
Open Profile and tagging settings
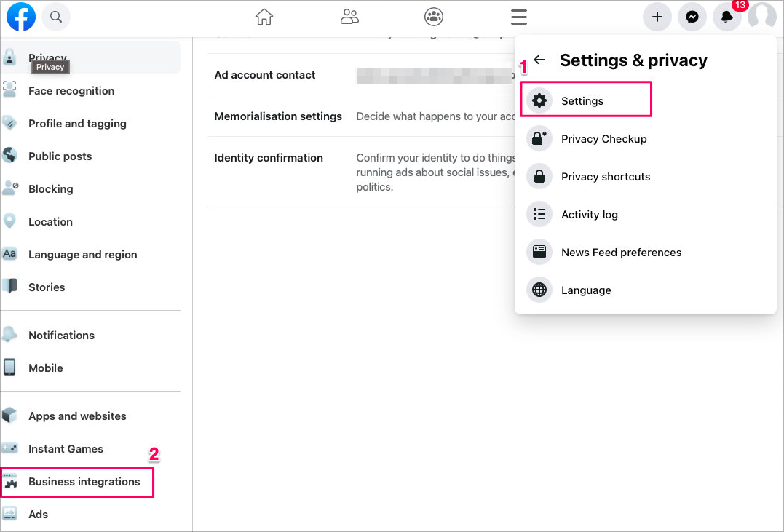tap(77, 124)
